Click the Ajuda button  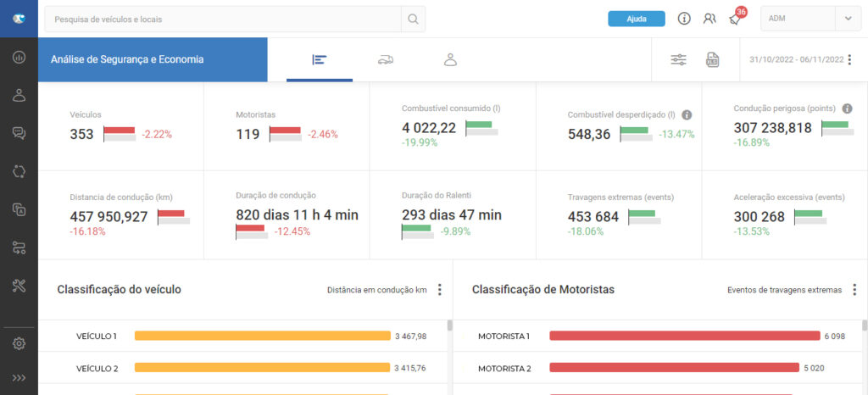coord(637,19)
